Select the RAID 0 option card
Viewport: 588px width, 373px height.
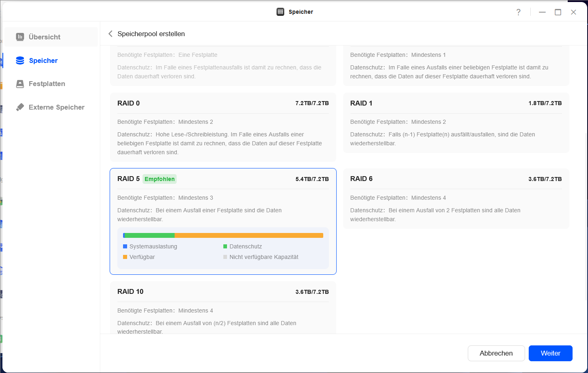(223, 127)
